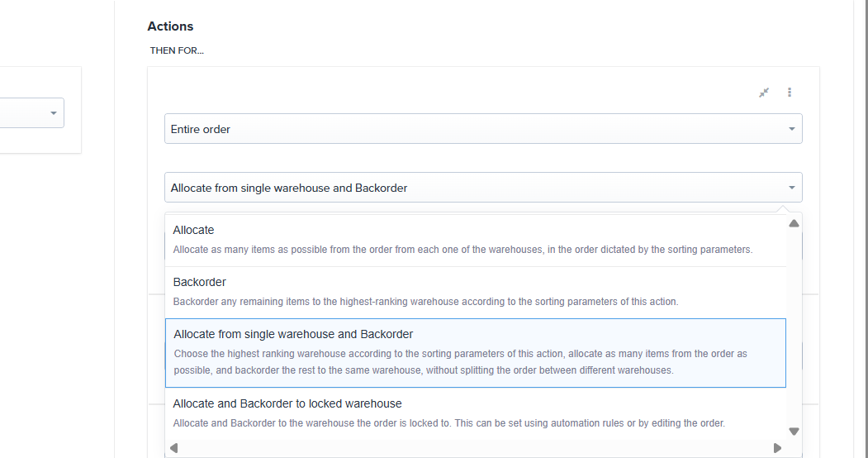Click the scroll up arrow in the options list
Viewport: 868px width, 458px height.
tap(794, 223)
